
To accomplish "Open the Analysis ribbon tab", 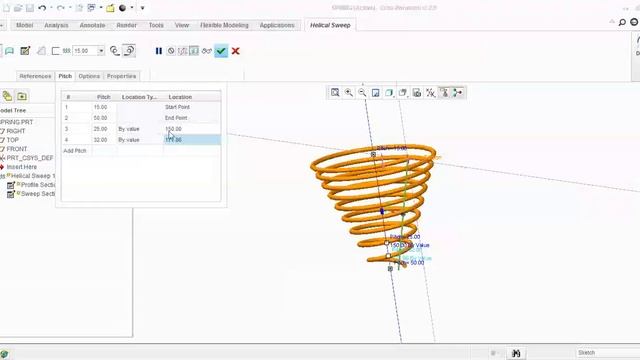I will 56,25.
